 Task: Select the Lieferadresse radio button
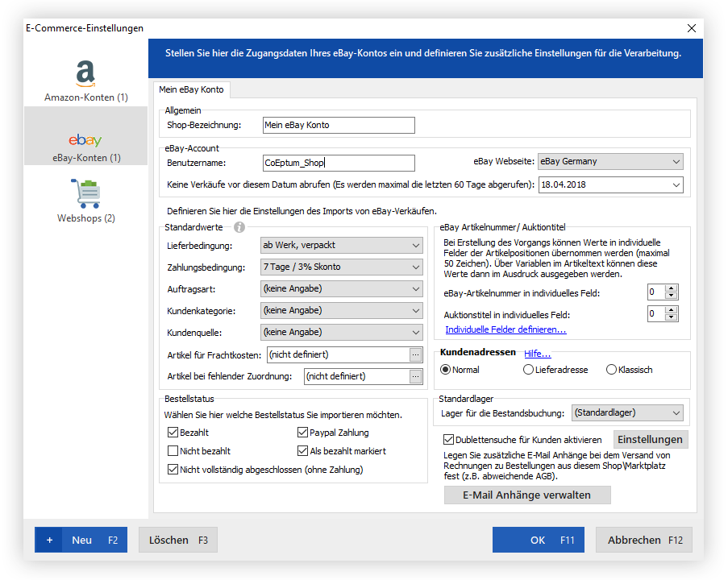(x=528, y=370)
